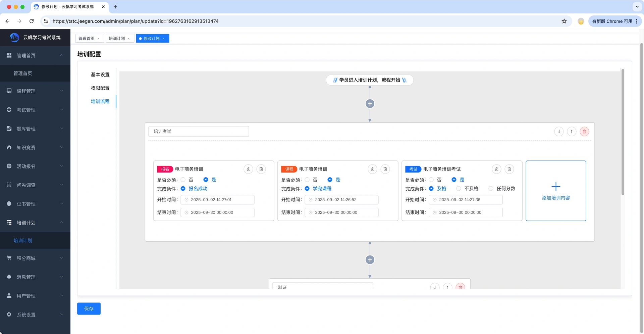Edit the 课程 电子商务培训 card
This screenshot has height=334, width=644.
point(372,169)
